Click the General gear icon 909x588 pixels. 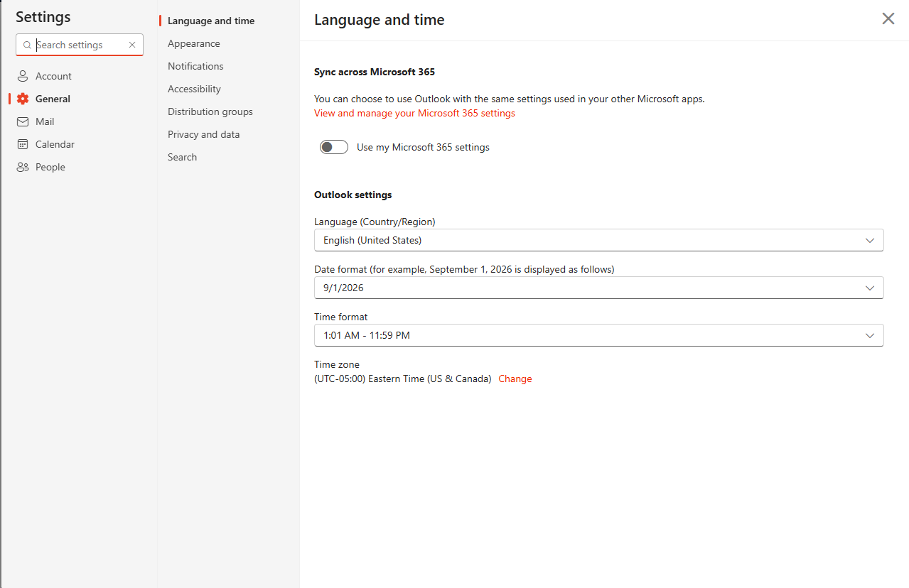pos(23,98)
